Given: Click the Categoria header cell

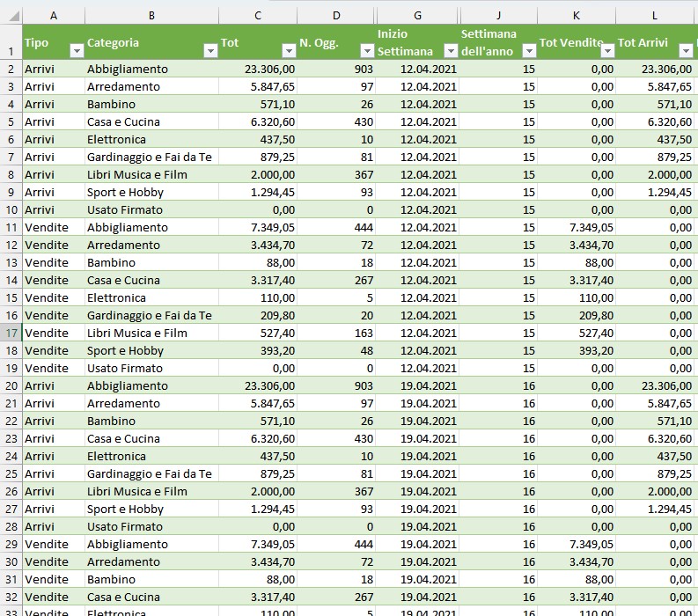Looking at the screenshot, I should click(x=151, y=42).
